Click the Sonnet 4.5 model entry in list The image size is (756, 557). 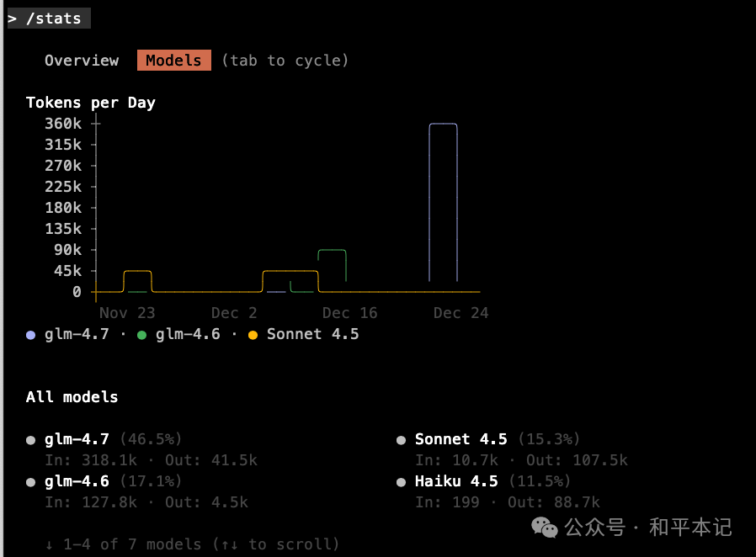click(x=461, y=439)
